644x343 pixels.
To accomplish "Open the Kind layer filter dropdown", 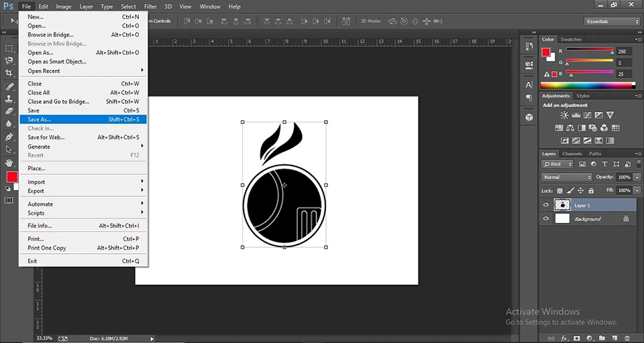I will coord(557,164).
